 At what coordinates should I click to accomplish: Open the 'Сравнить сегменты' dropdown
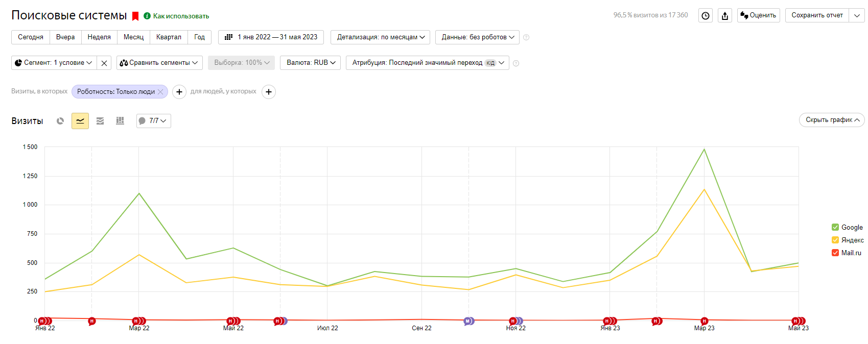(x=159, y=63)
